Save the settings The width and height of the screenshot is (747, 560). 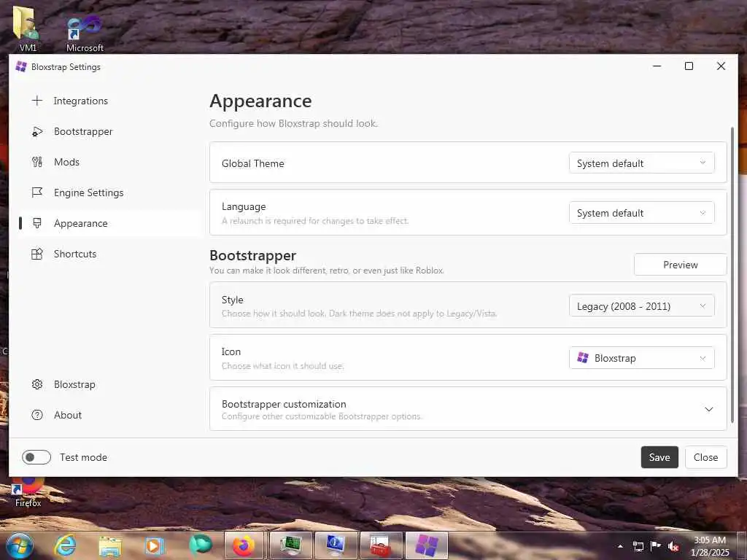[x=659, y=457]
